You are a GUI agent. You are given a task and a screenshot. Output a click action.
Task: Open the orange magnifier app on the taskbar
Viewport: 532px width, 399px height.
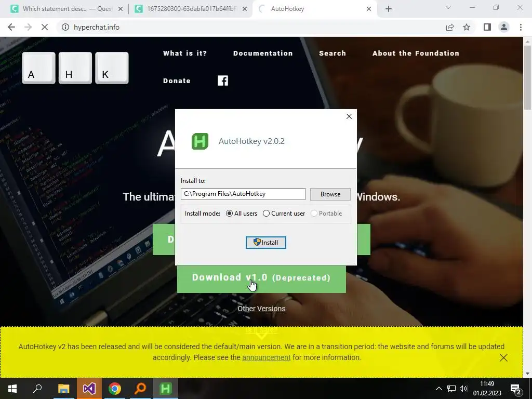pos(140,389)
